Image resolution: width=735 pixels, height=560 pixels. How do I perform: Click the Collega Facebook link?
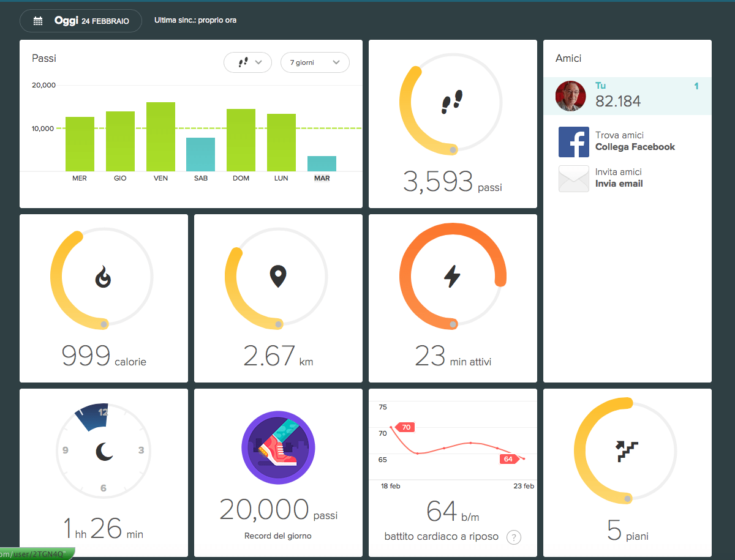point(635,147)
